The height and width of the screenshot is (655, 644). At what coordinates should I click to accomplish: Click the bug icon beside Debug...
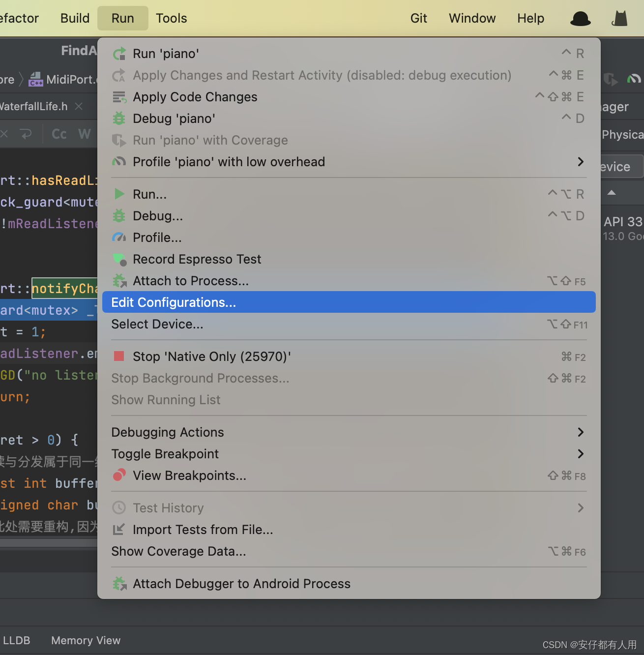(119, 216)
